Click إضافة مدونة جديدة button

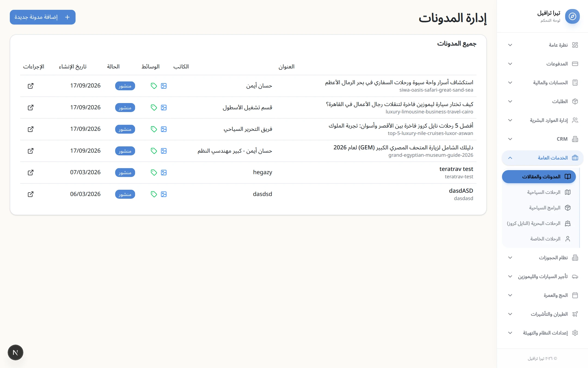(43, 17)
